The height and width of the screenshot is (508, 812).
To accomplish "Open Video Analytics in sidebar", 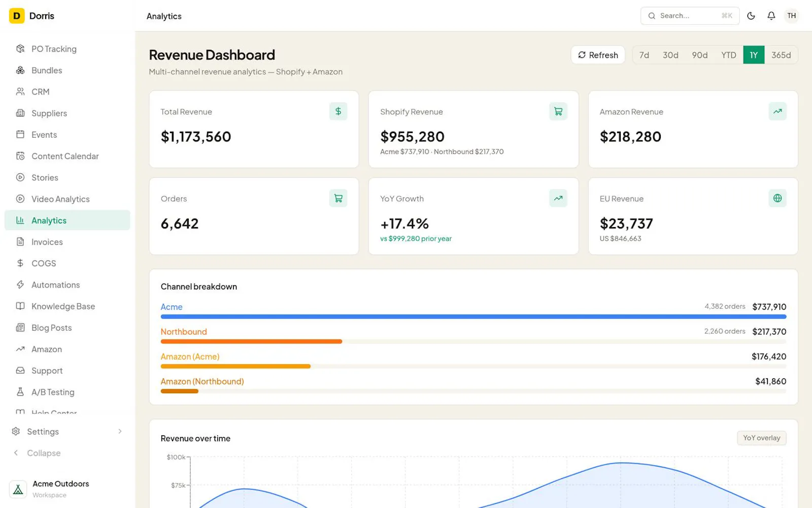I will (x=67, y=199).
